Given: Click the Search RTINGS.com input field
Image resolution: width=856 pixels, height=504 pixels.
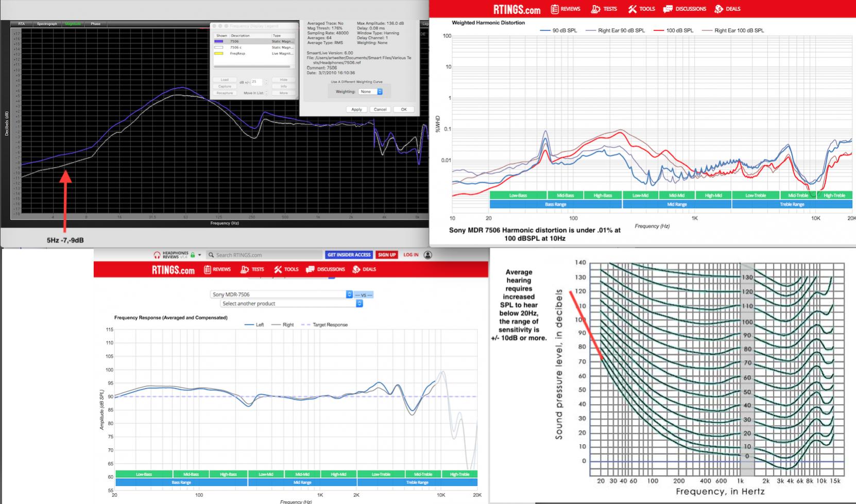Looking at the screenshot, I should pyautogui.click(x=264, y=255).
